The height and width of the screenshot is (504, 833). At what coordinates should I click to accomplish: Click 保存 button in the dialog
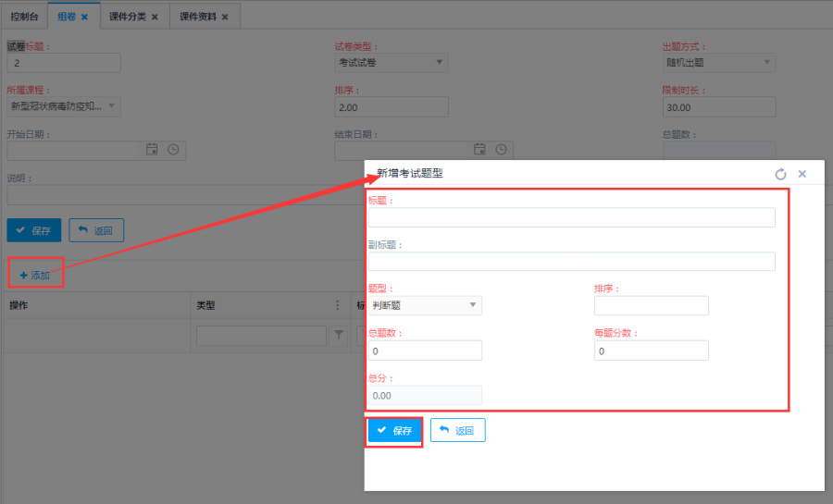tap(394, 431)
